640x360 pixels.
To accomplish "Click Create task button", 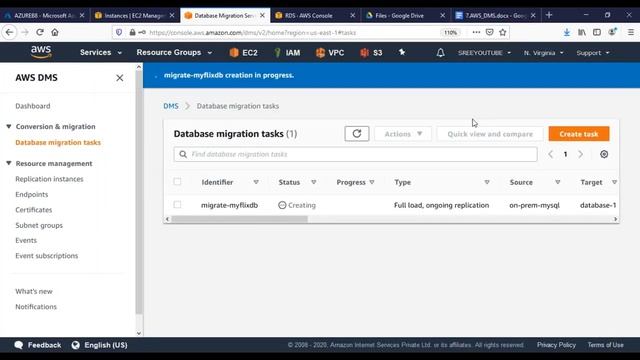I will coord(579,134).
